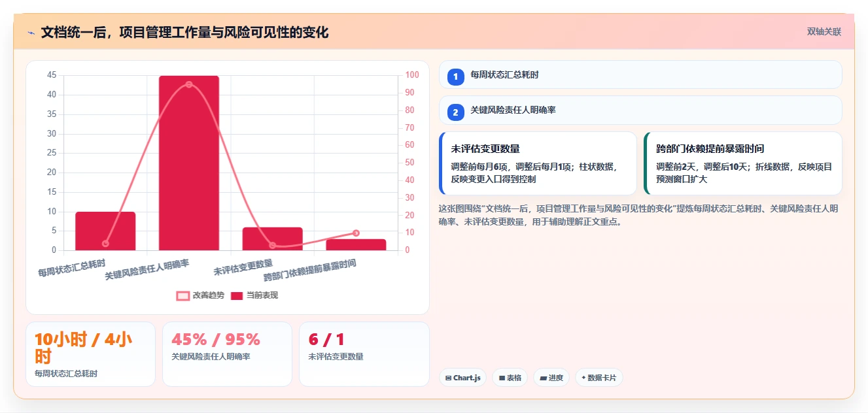The height and width of the screenshot is (413, 868).
Task: Toggle the 改善趋势 legend entry
Action: tap(200, 295)
